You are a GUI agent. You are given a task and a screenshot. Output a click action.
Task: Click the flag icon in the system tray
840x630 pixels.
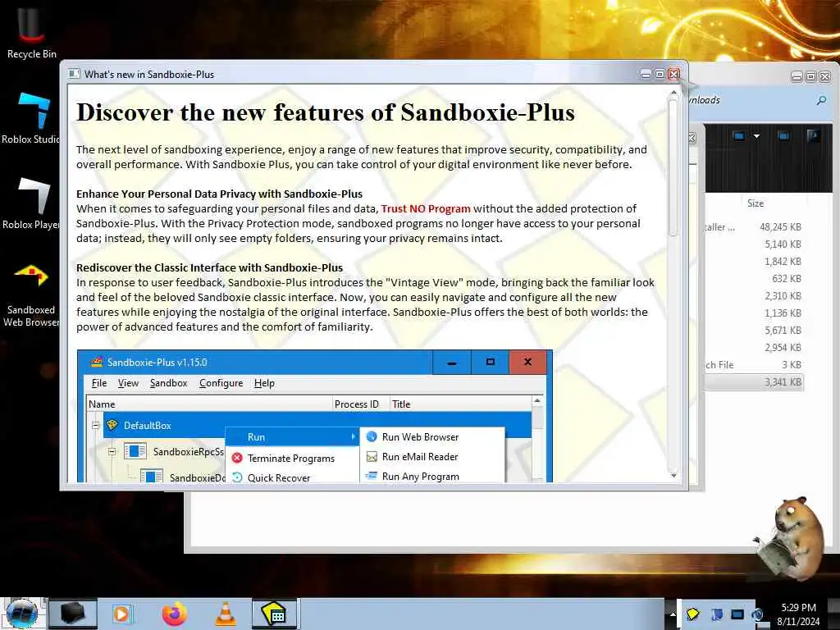point(716,614)
